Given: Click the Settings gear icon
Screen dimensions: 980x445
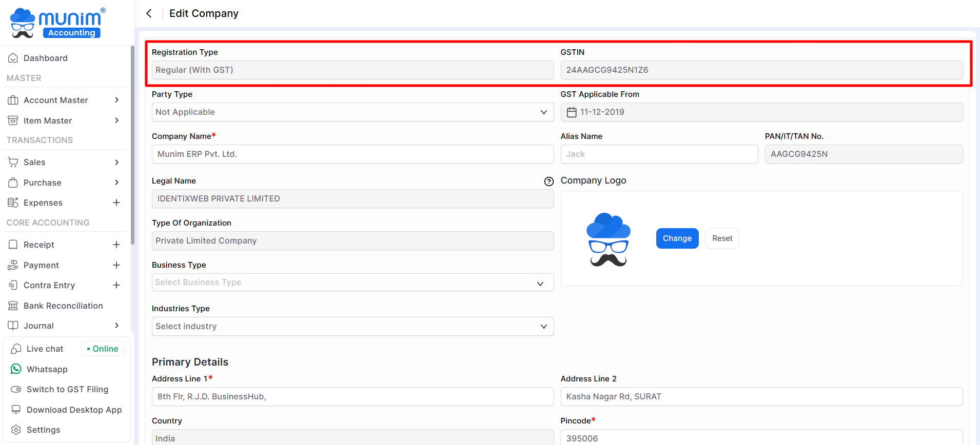Looking at the screenshot, I should pyautogui.click(x=16, y=430).
